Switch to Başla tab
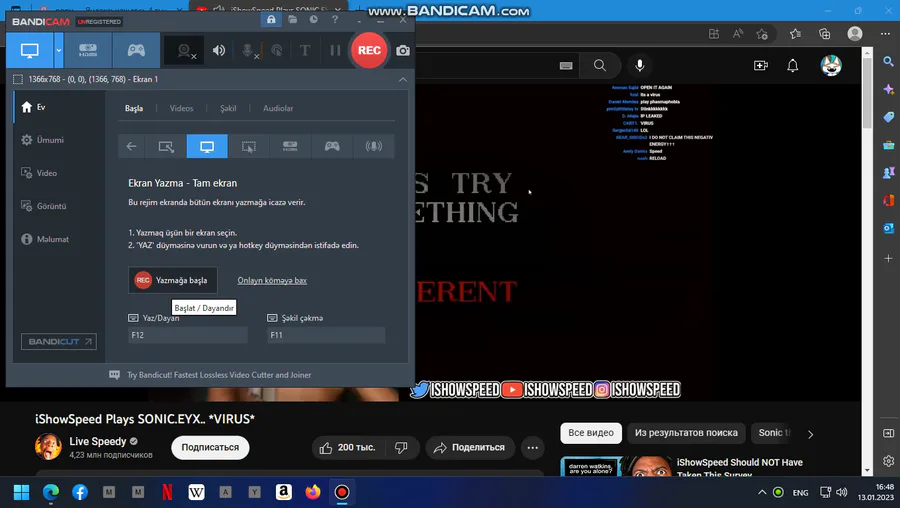The width and height of the screenshot is (900, 508). pos(134,108)
